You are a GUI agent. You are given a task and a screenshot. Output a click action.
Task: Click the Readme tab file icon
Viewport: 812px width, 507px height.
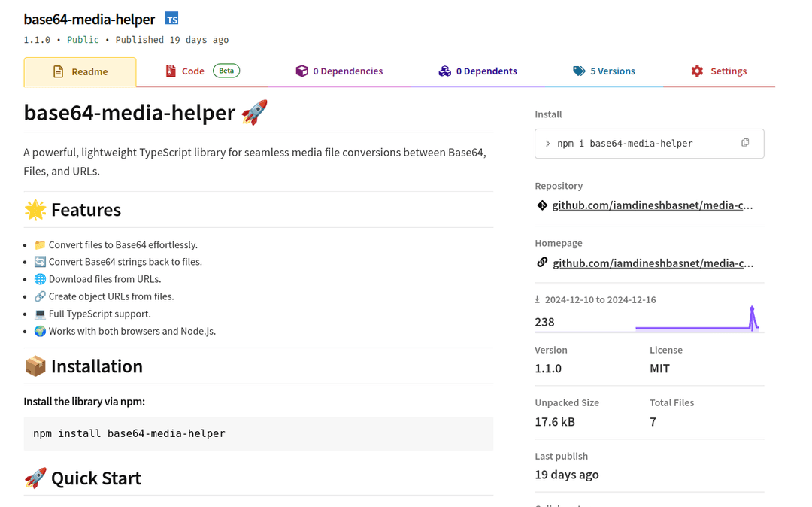[x=58, y=72]
